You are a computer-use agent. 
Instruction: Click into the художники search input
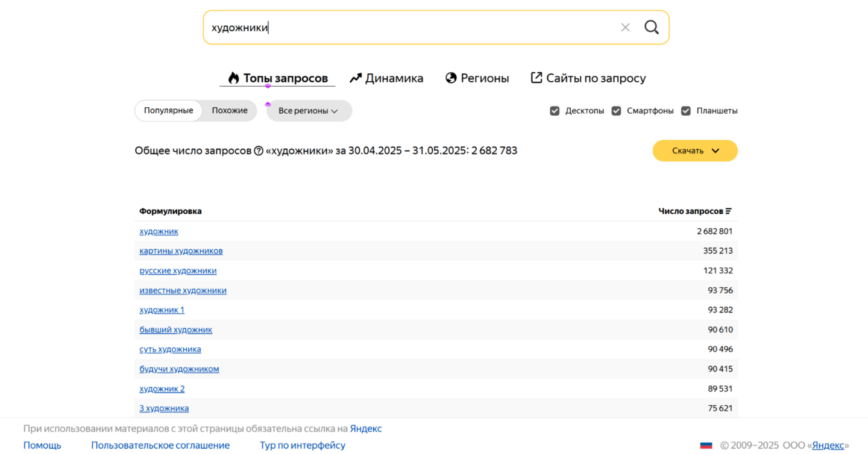(410, 27)
